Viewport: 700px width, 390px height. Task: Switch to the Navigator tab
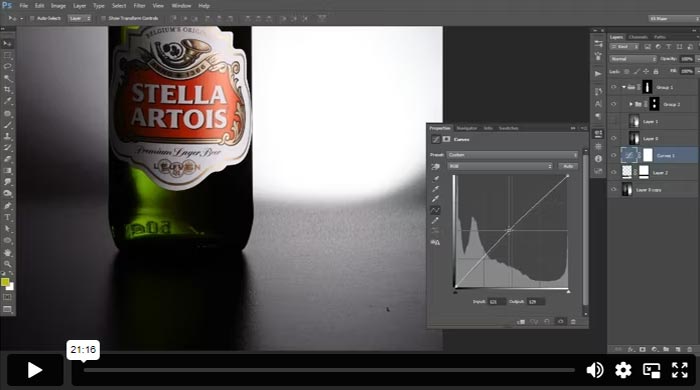click(x=467, y=128)
